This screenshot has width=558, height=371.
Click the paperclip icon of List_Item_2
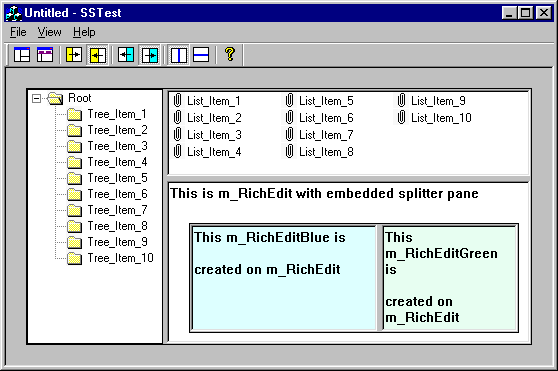coord(177,118)
